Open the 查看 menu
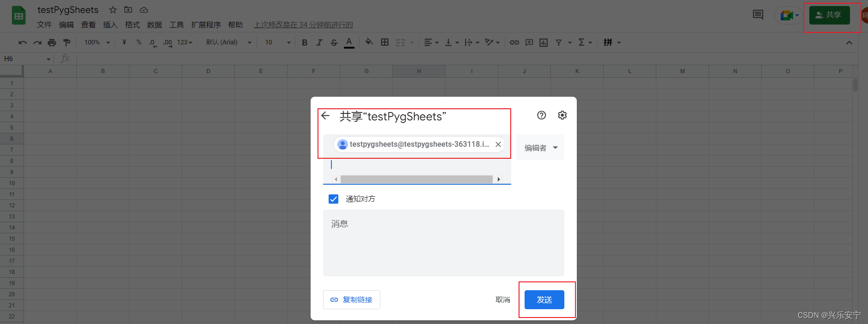The image size is (868, 324). pos(88,25)
